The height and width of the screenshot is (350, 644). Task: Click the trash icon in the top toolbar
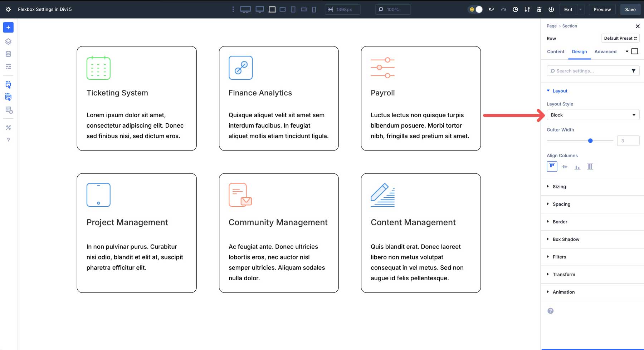[539, 10]
